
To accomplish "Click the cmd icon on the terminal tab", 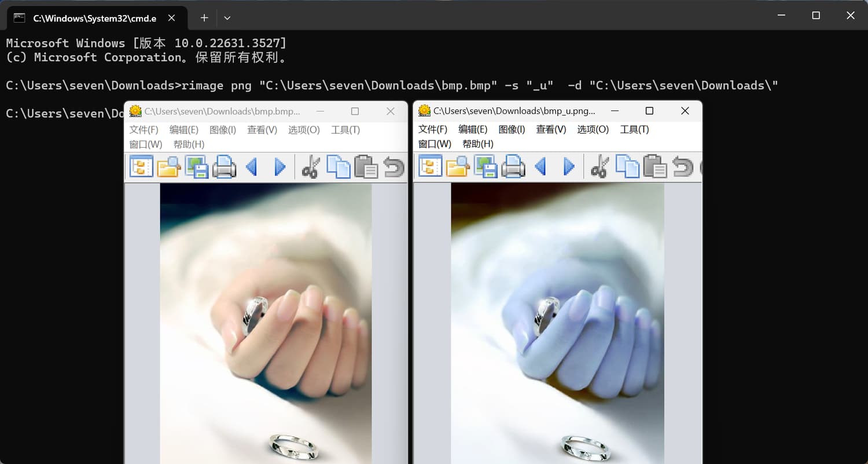I will tap(19, 18).
